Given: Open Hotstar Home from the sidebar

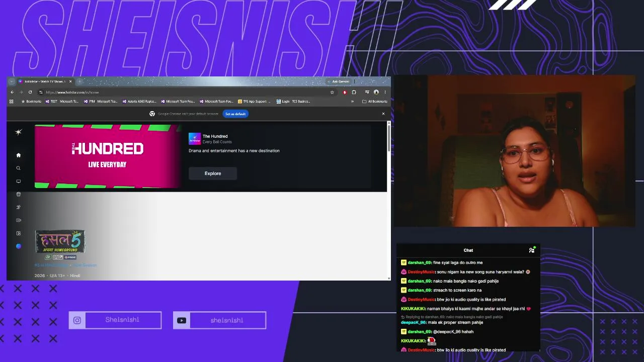Looking at the screenshot, I should [19, 155].
